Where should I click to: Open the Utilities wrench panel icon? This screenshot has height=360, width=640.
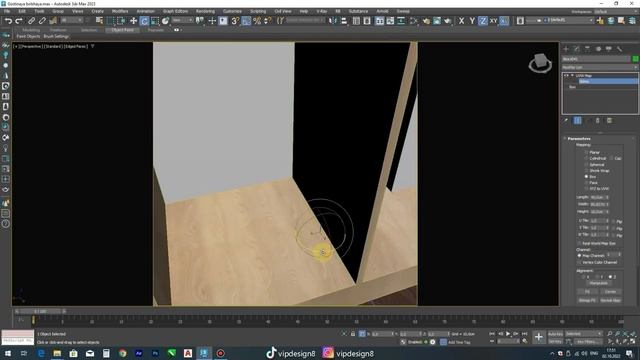(x=619, y=49)
